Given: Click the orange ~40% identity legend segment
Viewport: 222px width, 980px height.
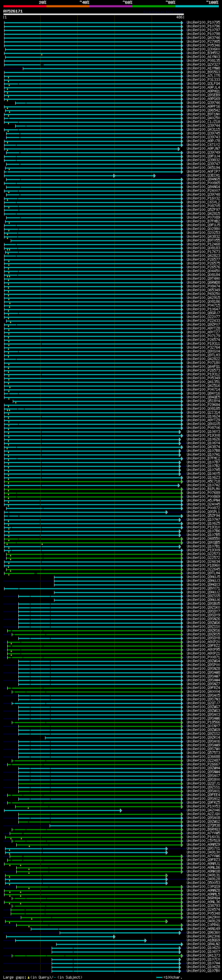Looking at the screenshot, I should point(68,6).
